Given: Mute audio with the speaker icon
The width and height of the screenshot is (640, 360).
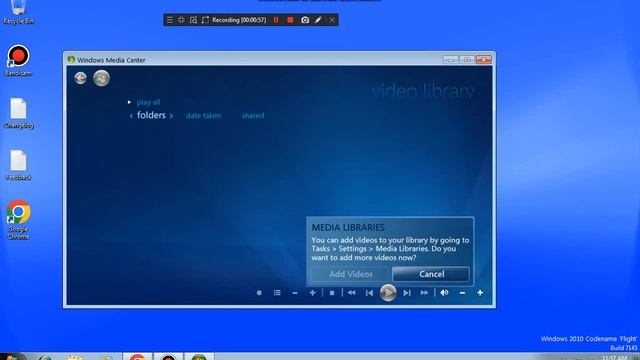Looking at the screenshot, I should click(444, 293).
